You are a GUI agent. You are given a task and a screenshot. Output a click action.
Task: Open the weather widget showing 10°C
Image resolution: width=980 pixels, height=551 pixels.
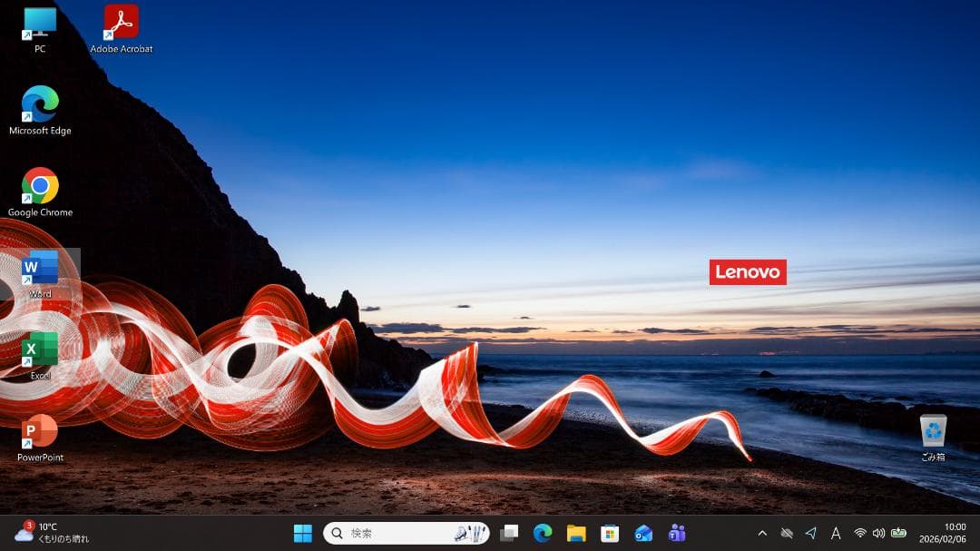[41, 534]
